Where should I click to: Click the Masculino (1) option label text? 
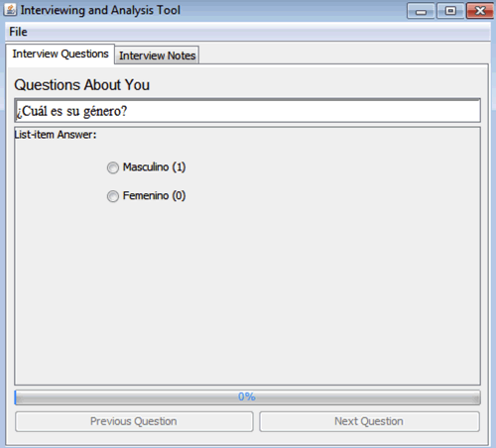coord(154,167)
